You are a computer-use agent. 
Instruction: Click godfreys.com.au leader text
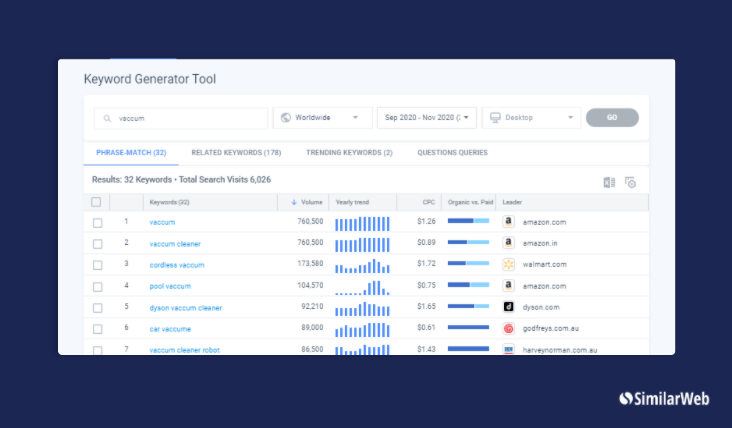(550, 328)
